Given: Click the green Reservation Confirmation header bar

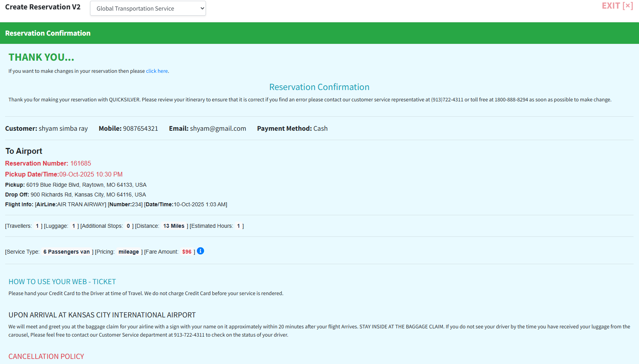Looking at the screenshot, I should [319, 33].
